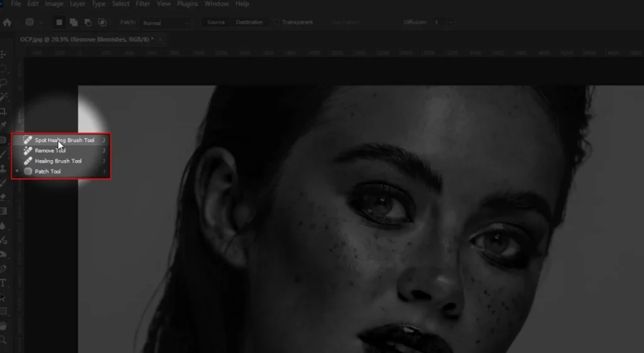
Task: Open the Select menu
Action: pyautogui.click(x=121, y=4)
